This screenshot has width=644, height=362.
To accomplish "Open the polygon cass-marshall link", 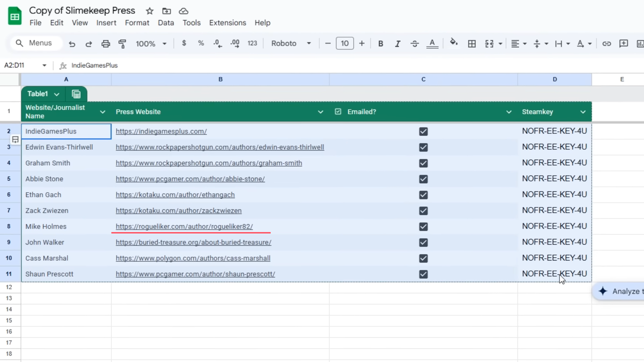I will (193, 258).
